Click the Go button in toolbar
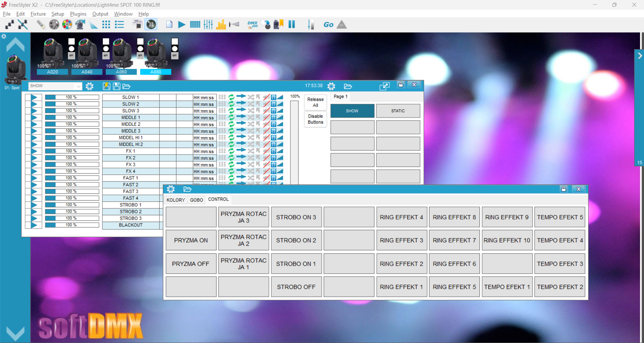 (328, 25)
